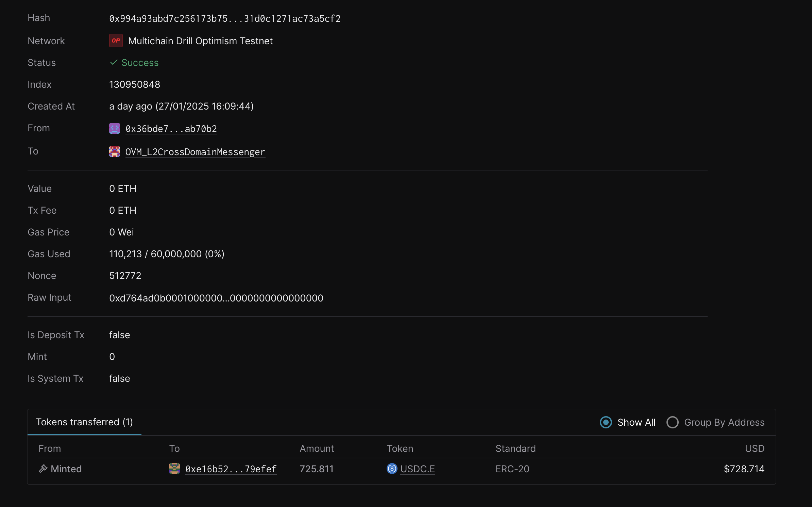Screen dimensions: 812x507
Task: Click the From column header
Action: [50, 448]
